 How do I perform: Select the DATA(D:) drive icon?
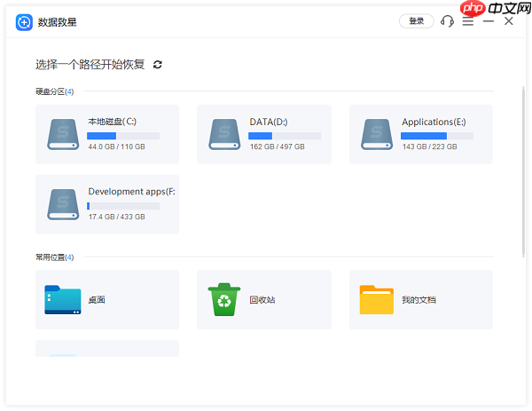click(x=224, y=134)
